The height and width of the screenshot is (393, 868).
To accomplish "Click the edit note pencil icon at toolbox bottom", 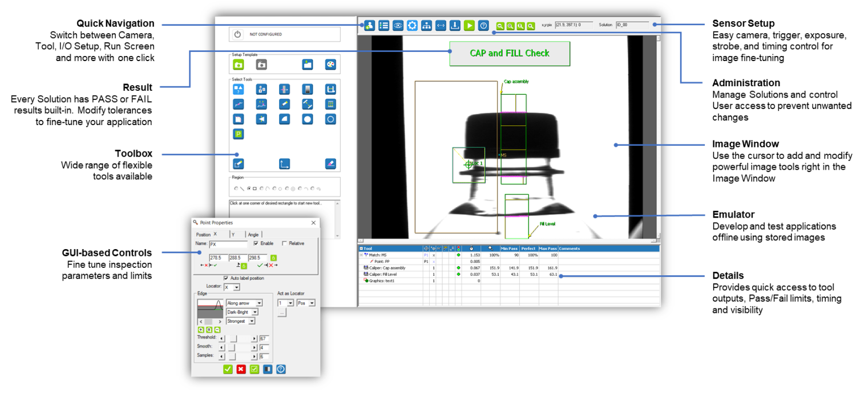I will pos(239,164).
